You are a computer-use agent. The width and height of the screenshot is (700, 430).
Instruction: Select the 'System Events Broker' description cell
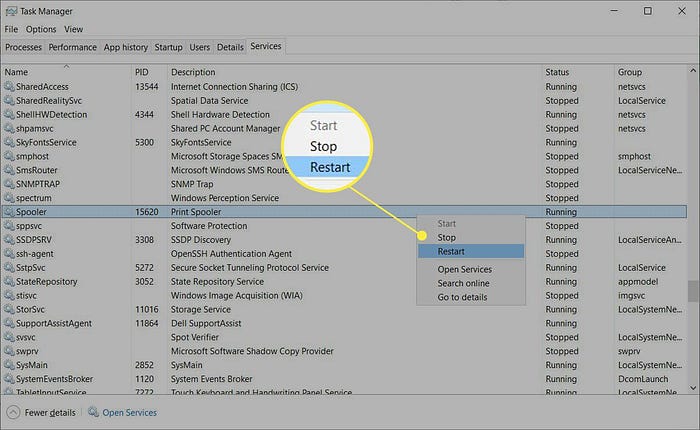(212, 379)
